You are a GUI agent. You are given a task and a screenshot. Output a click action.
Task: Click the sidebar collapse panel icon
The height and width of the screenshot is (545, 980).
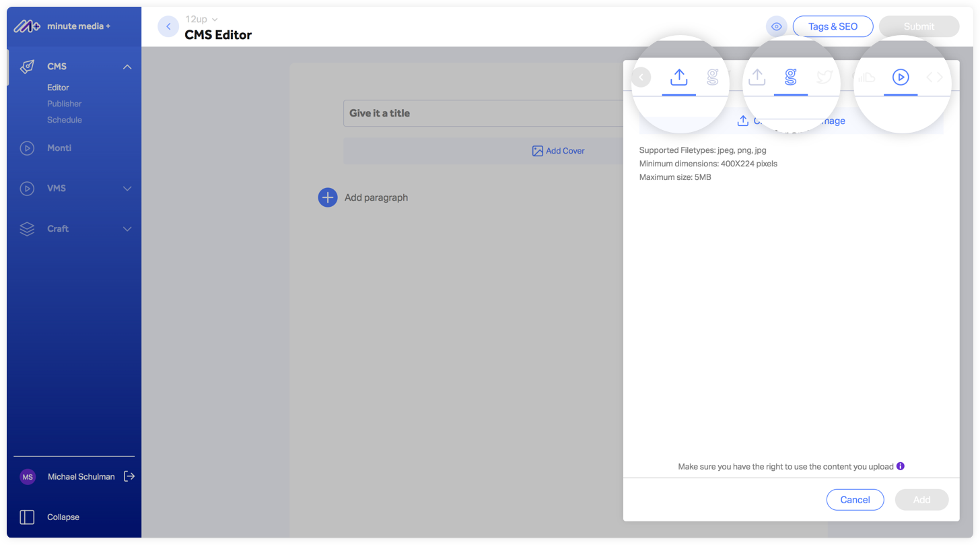(27, 517)
